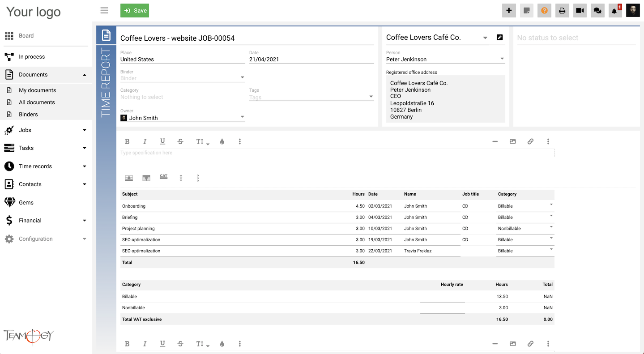Click the insert-row-below table icon
This screenshot has height=354, width=644.
coord(146,178)
